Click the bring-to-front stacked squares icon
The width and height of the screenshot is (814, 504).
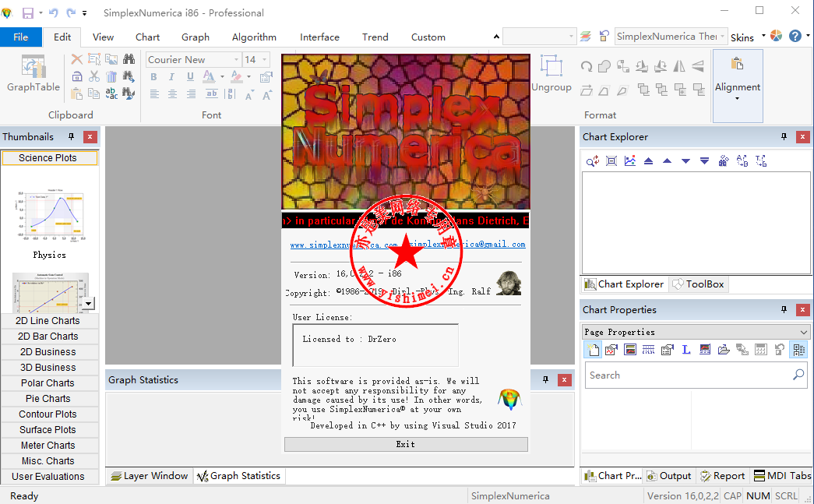[643, 90]
